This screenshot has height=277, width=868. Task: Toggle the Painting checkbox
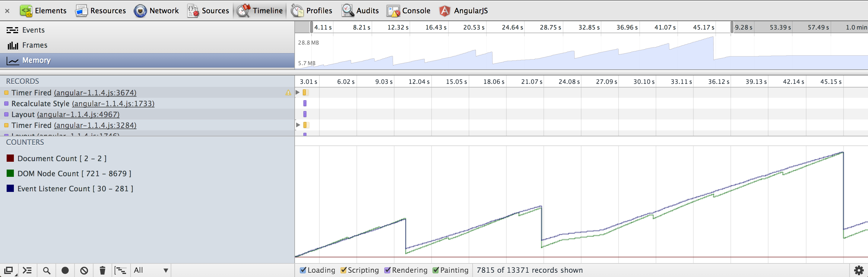436,270
